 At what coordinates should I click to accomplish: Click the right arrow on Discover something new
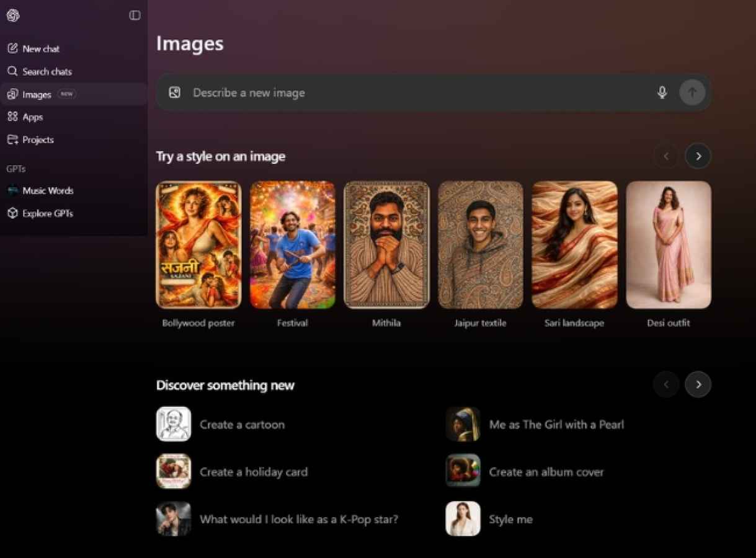pos(698,384)
